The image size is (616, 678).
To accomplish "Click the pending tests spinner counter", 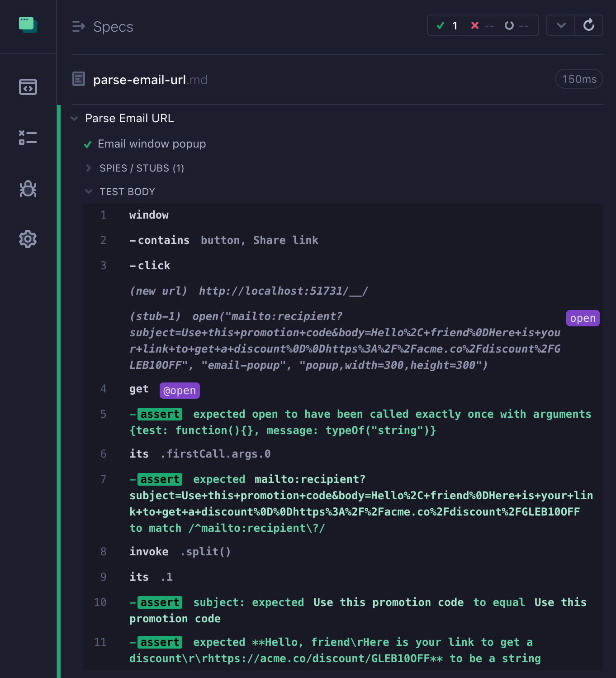I will [x=516, y=26].
